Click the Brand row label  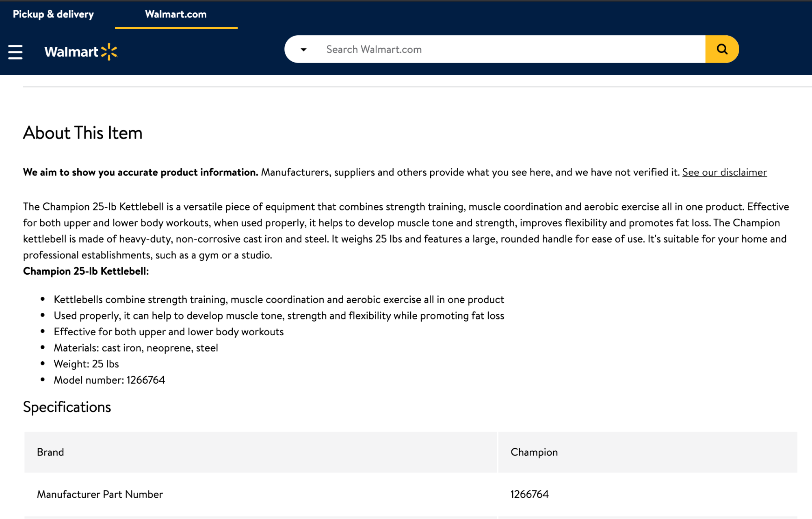pyautogui.click(x=50, y=452)
